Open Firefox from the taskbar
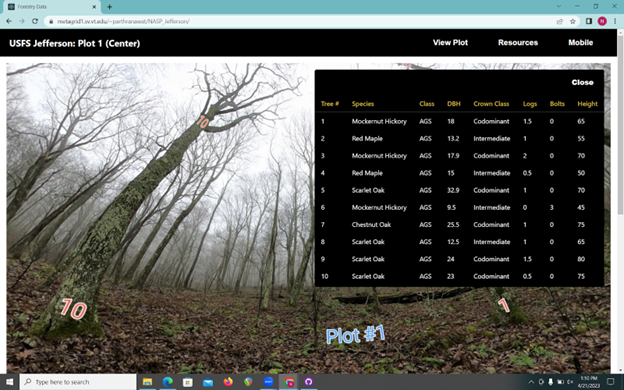 (x=228, y=382)
